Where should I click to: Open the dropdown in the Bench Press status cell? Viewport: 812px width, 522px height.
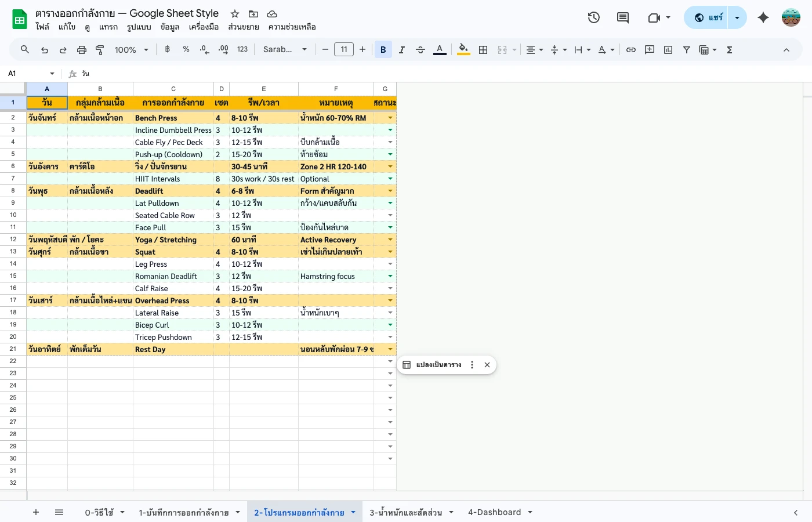390,118
